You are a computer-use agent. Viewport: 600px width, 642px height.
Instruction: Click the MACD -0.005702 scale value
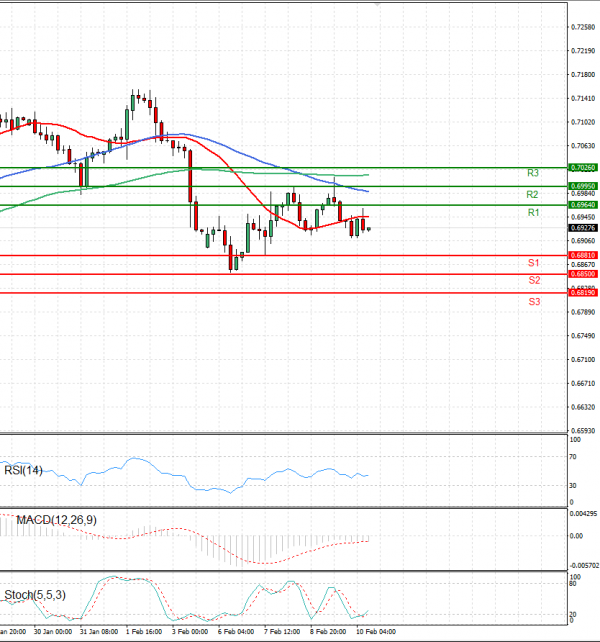point(584,565)
